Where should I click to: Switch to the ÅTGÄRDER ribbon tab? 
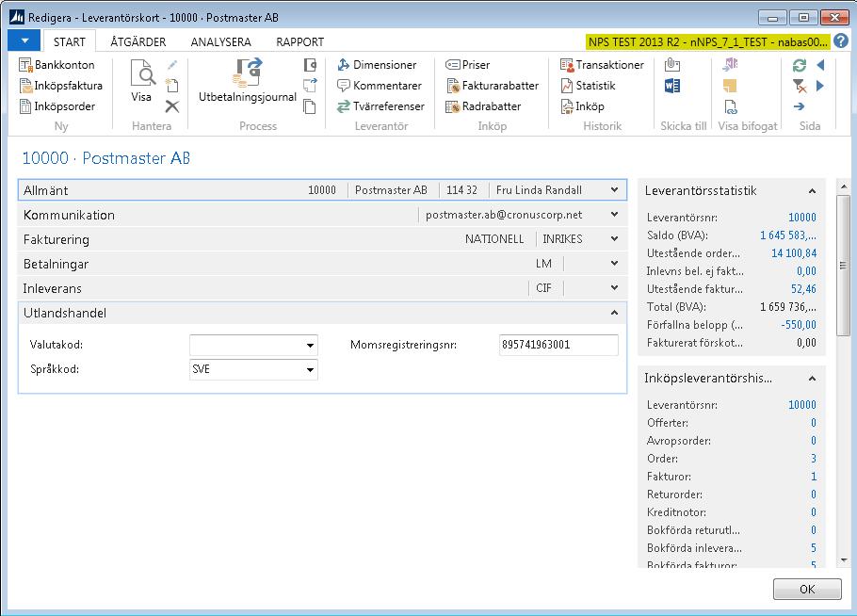(138, 41)
